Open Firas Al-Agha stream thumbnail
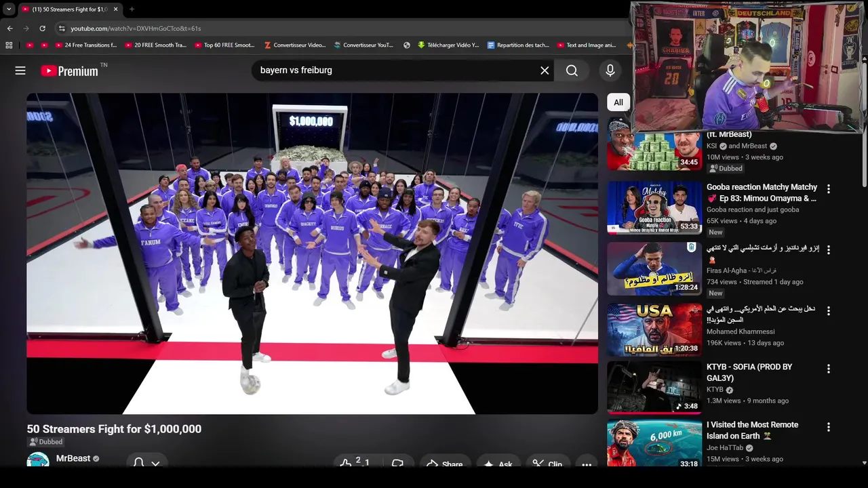The width and height of the screenshot is (868, 488). (x=654, y=268)
